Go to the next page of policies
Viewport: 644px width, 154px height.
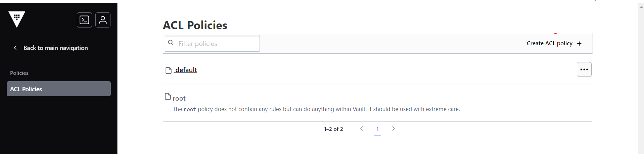point(394,129)
